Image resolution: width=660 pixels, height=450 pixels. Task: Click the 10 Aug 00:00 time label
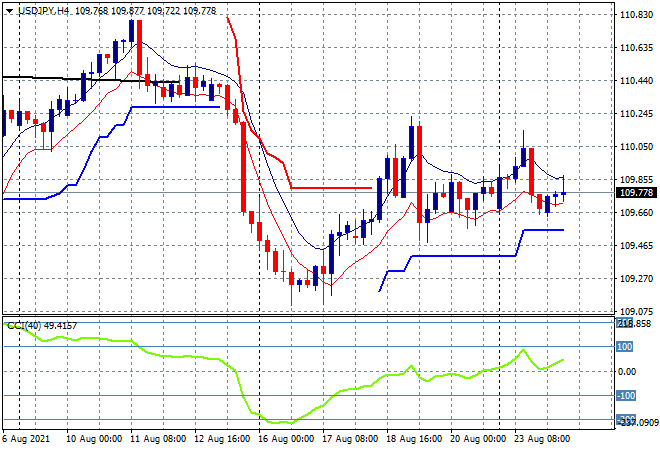tap(94, 439)
